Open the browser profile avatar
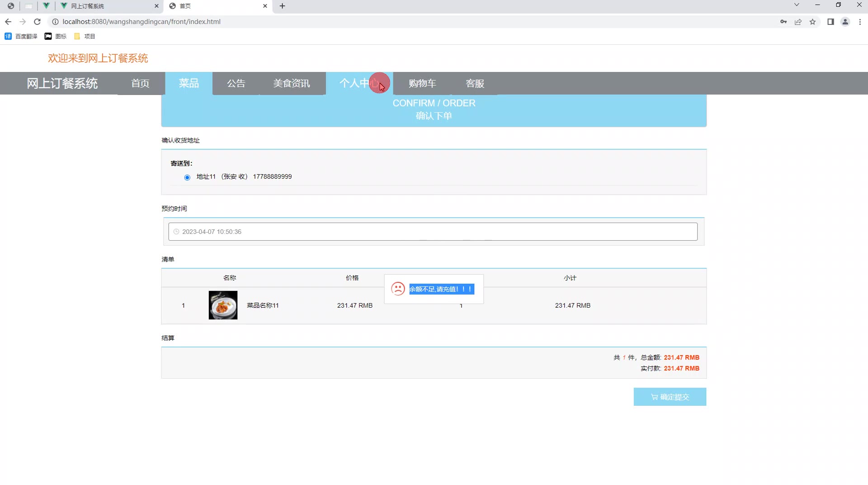868x485 pixels. coord(845,22)
